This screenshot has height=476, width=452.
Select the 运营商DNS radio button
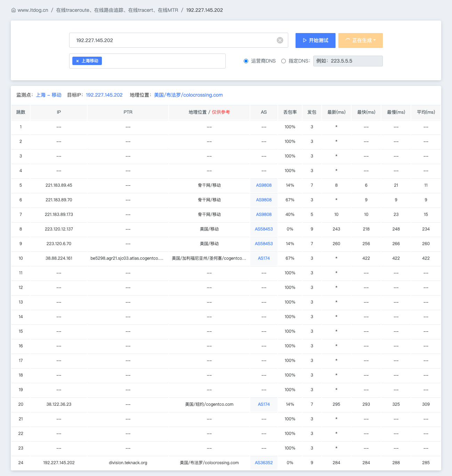pos(246,61)
